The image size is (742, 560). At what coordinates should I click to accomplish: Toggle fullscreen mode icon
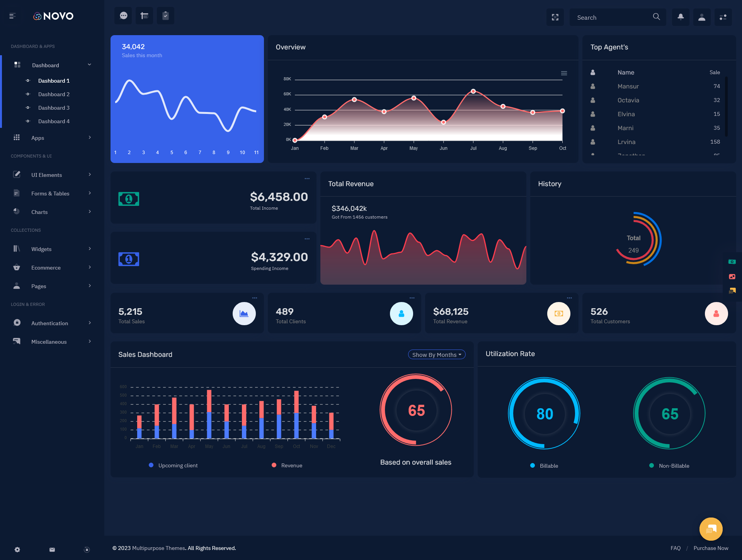pyautogui.click(x=555, y=17)
